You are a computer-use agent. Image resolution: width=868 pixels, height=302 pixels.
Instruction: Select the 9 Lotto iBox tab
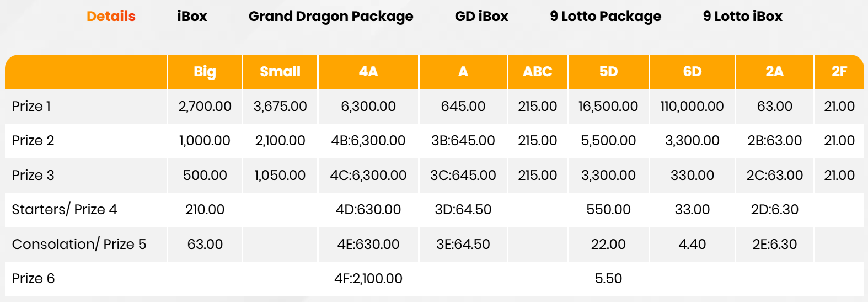[742, 17]
